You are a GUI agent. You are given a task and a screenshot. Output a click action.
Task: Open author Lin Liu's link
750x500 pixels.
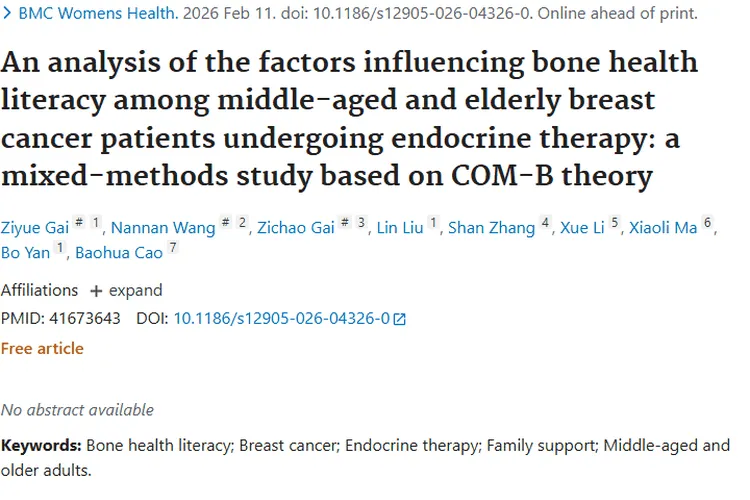pos(401,228)
